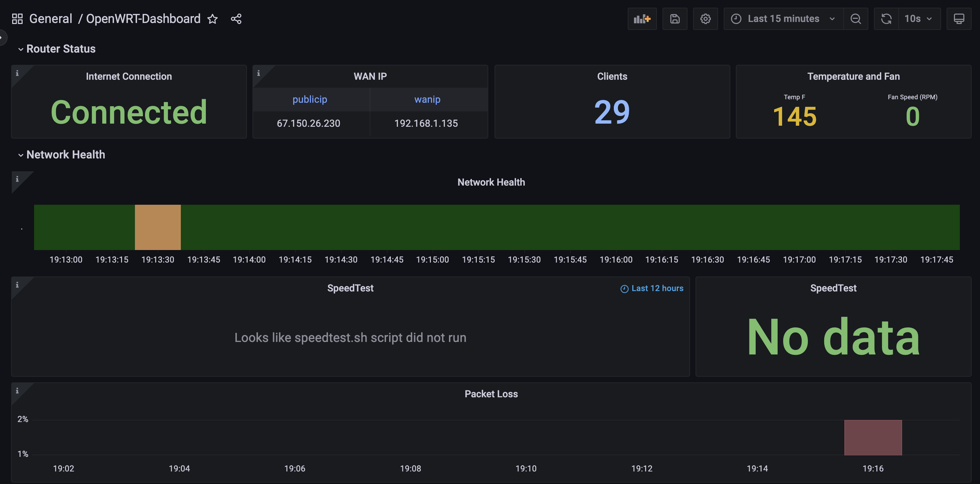Viewport: 980px width, 484px height.
Task: Open the 10s refresh interval dropdown
Action: (x=919, y=19)
